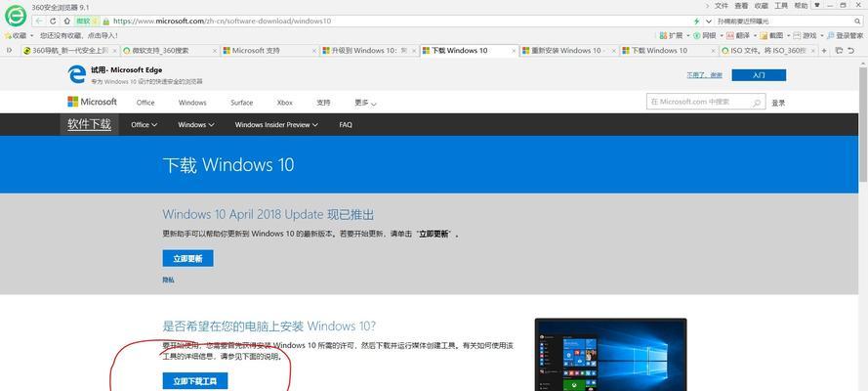This screenshot has width=868, height=391.
Task: Click the 软件下载 heading link
Action: [x=89, y=124]
